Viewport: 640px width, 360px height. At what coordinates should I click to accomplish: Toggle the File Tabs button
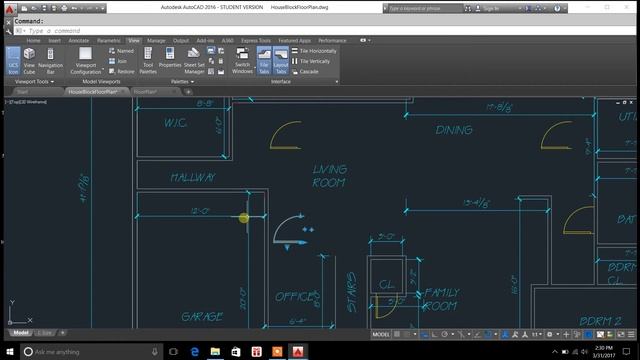tap(264, 60)
